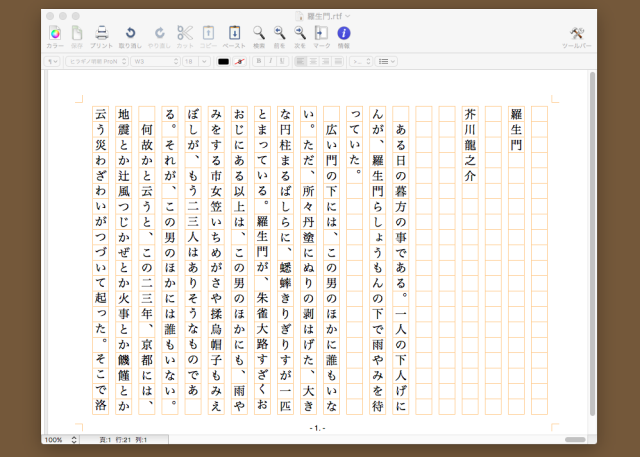Screen dimensions: 640x457
Task: Click the ペースト paste icon
Action: coord(234,33)
